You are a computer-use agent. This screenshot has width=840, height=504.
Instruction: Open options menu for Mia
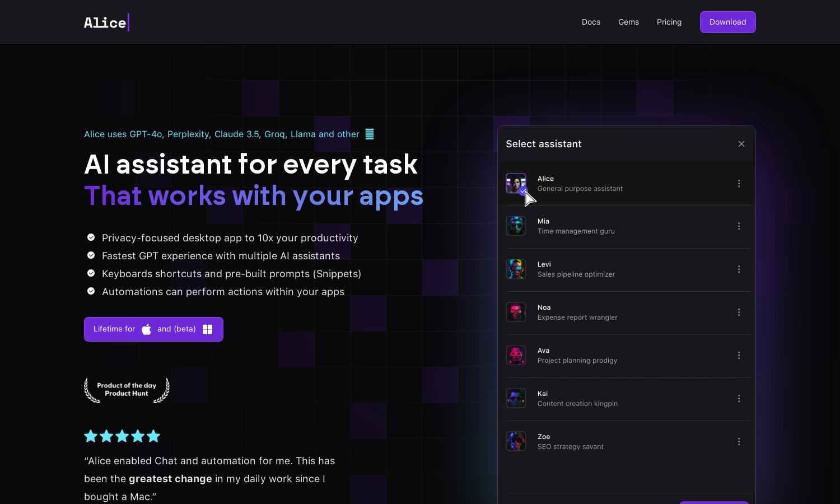pos(739,226)
